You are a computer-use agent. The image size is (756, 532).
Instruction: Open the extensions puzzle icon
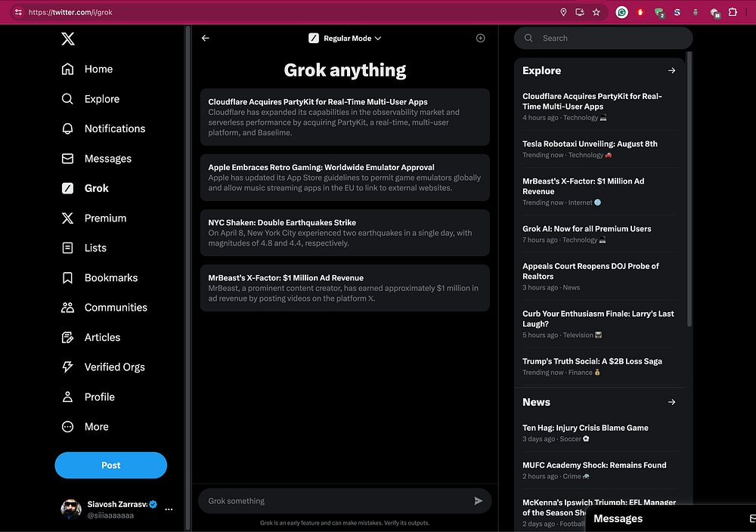[x=733, y=12]
